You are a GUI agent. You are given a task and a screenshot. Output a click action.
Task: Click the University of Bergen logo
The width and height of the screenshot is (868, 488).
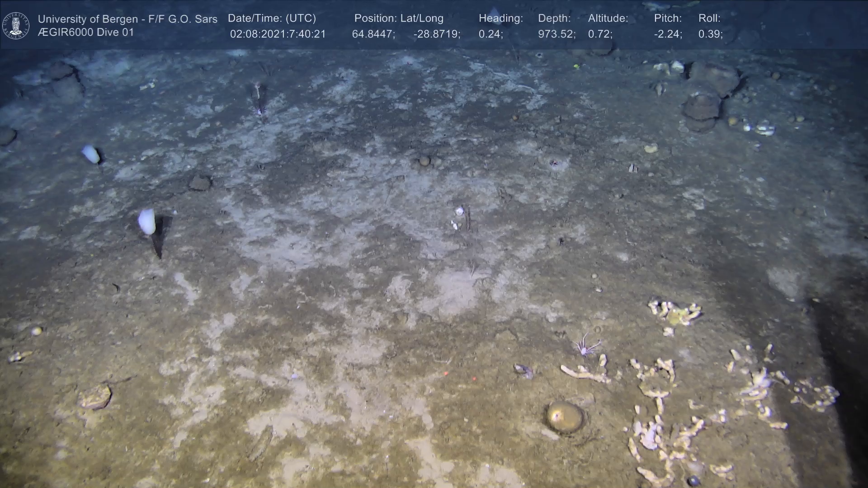16,25
